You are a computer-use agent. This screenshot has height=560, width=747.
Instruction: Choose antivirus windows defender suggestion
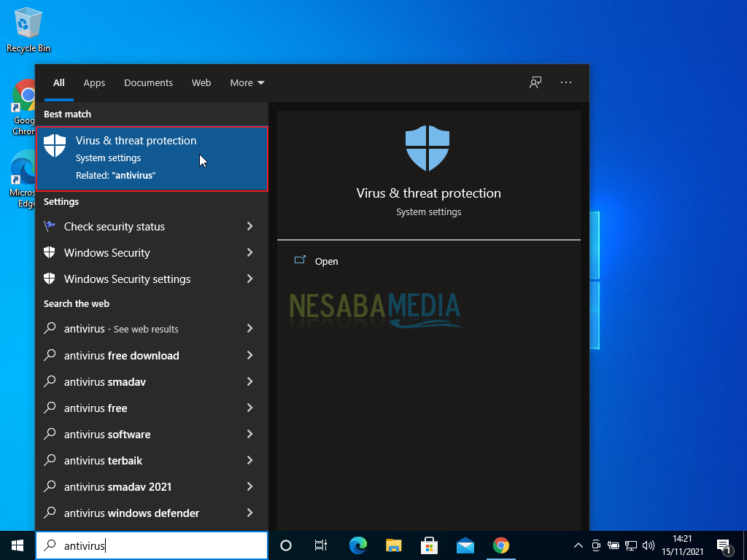pyautogui.click(x=152, y=513)
